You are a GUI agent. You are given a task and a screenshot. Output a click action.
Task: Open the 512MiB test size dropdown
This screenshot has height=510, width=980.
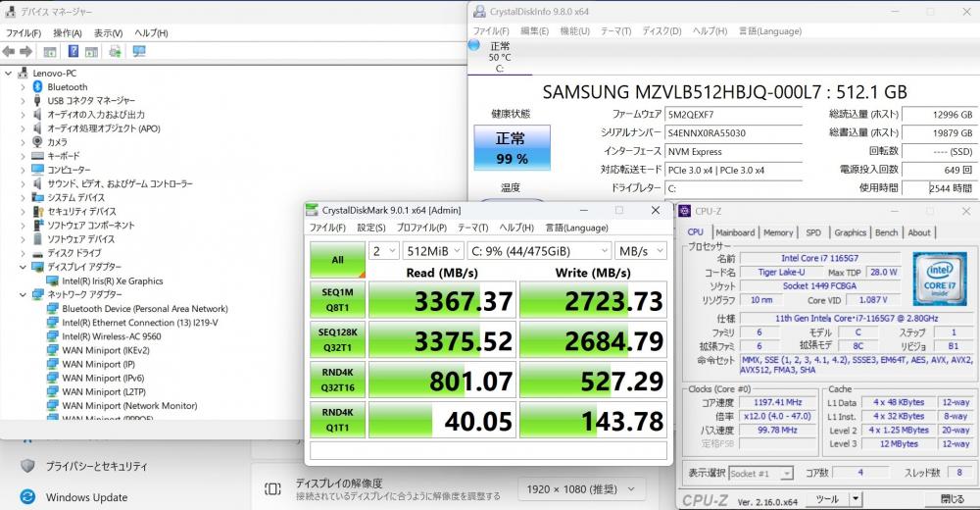(433, 251)
